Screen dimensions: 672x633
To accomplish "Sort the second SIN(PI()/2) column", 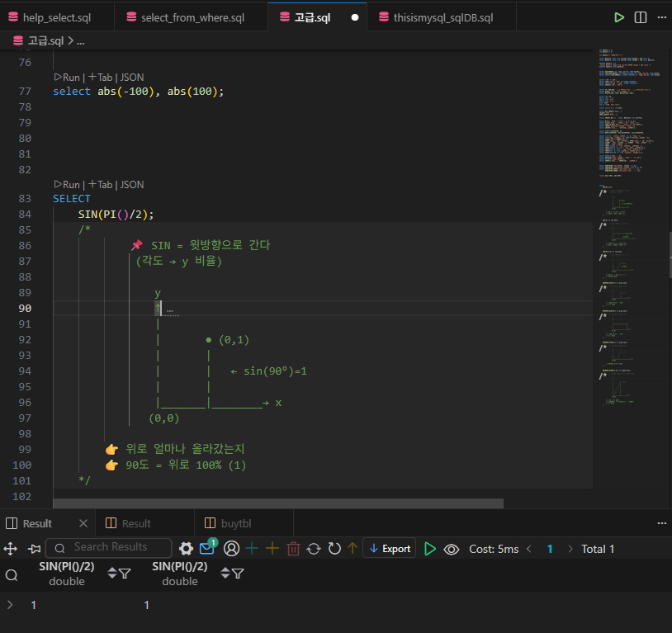I will 225,573.
